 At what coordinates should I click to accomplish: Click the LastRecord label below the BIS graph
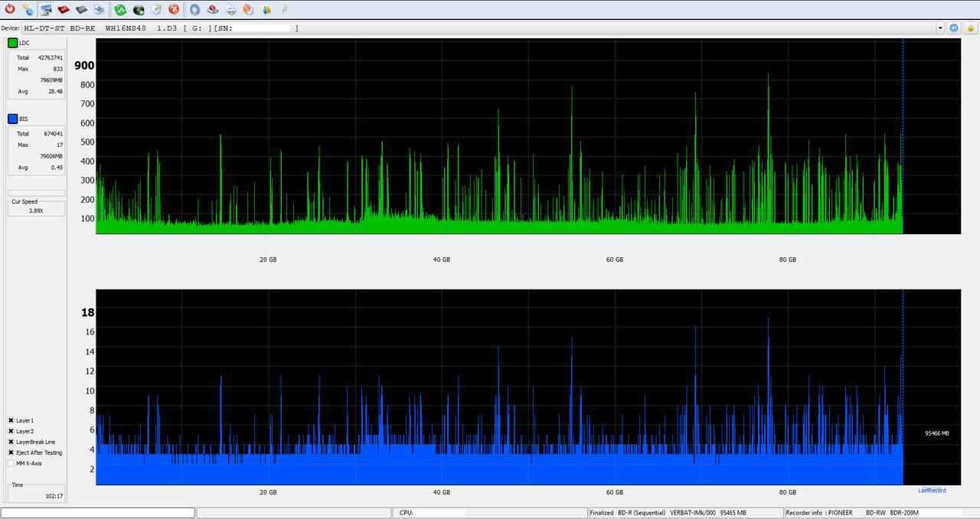(x=932, y=490)
